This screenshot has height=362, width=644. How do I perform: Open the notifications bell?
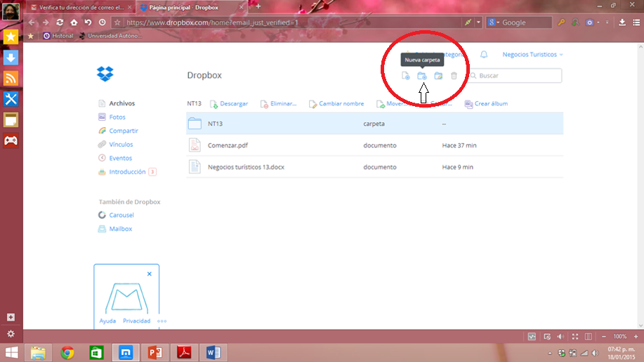(x=484, y=54)
